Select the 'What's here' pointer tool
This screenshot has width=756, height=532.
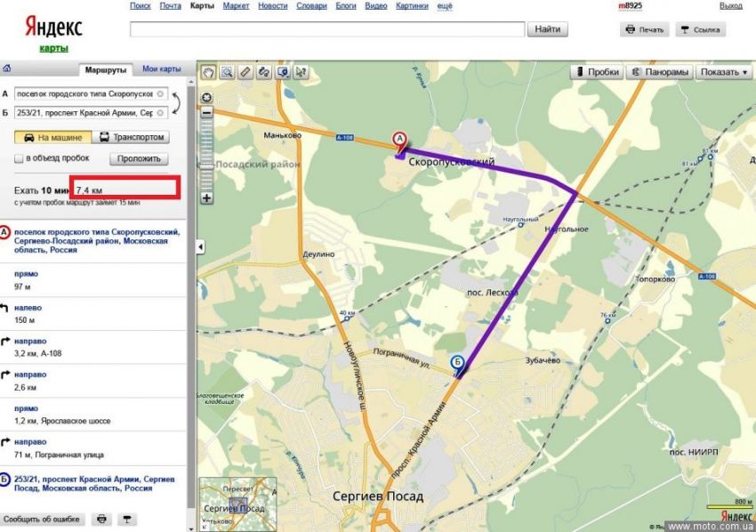tap(301, 72)
